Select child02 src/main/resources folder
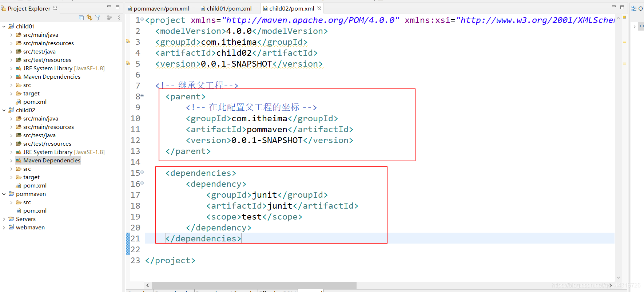 click(x=48, y=127)
